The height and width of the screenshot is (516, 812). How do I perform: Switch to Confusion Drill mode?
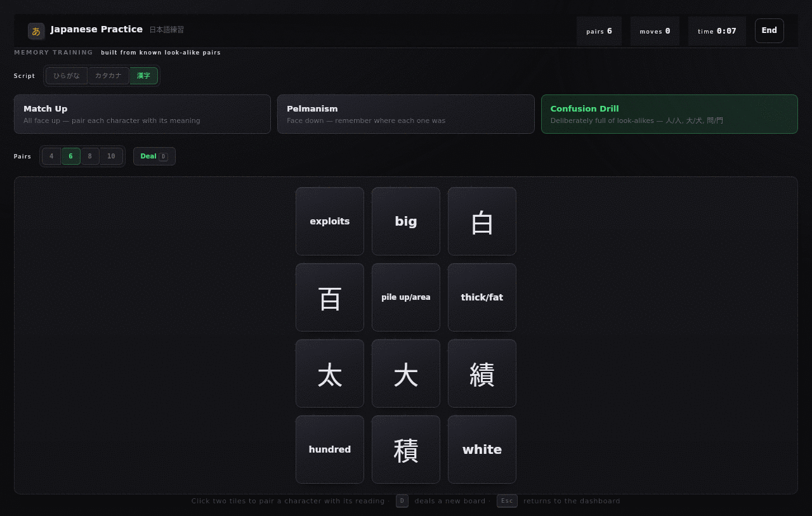point(669,114)
